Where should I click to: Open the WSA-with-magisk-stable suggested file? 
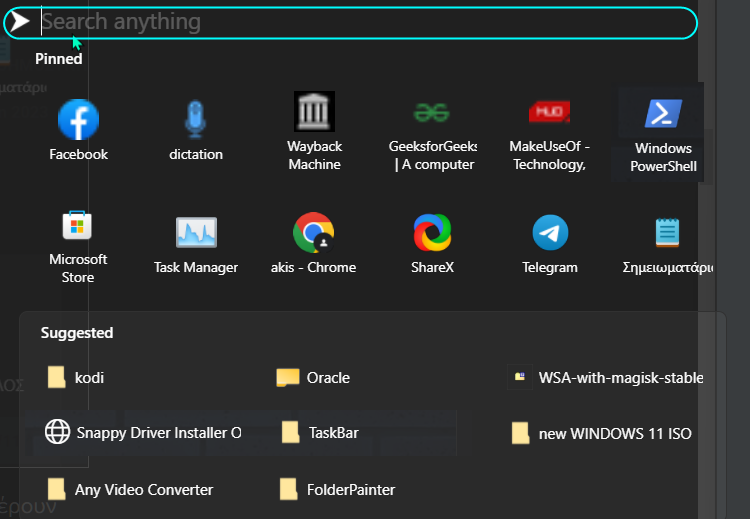[x=605, y=377]
